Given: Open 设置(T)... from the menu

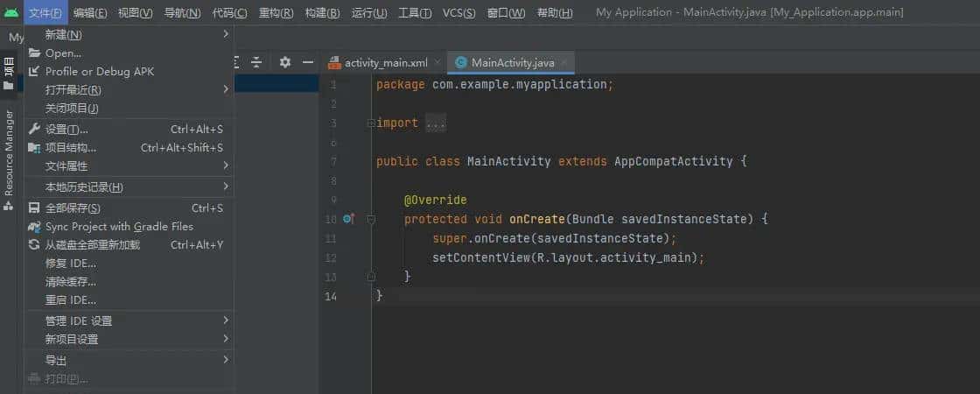Looking at the screenshot, I should coord(129,130).
